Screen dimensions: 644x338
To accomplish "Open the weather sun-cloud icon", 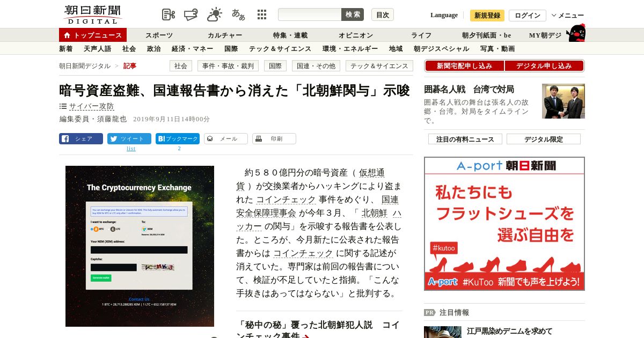I will [x=215, y=15].
